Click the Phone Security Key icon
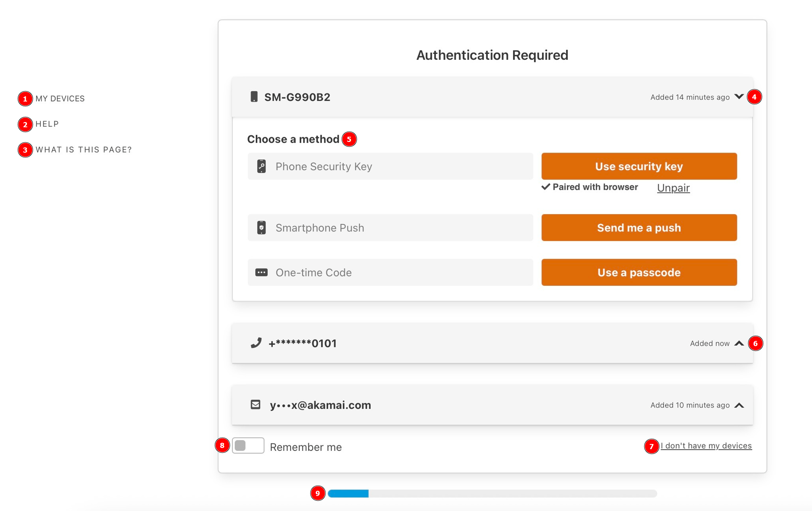This screenshot has height=511, width=812. [261, 167]
